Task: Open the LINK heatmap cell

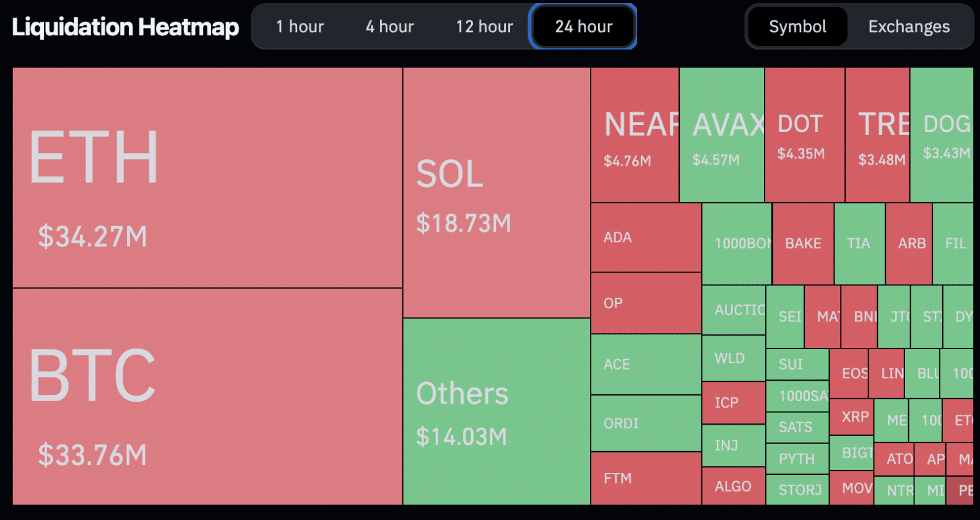Action: click(x=887, y=374)
